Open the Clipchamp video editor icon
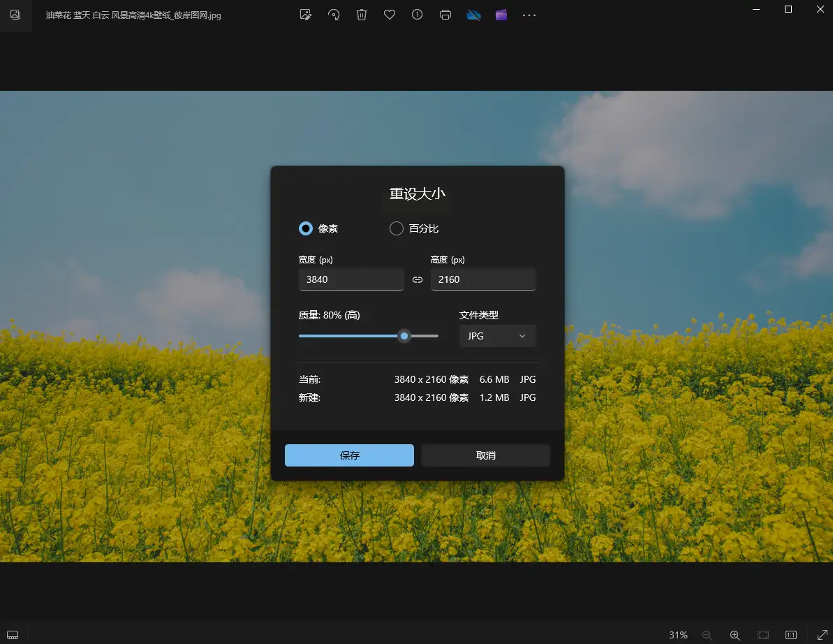The width and height of the screenshot is (833, 644). pos(501,15)
